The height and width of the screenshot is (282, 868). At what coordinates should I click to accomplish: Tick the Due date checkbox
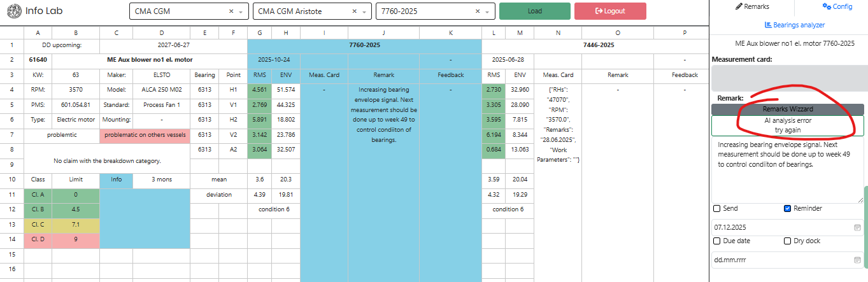pyautogui.click(x=717, y=241)
